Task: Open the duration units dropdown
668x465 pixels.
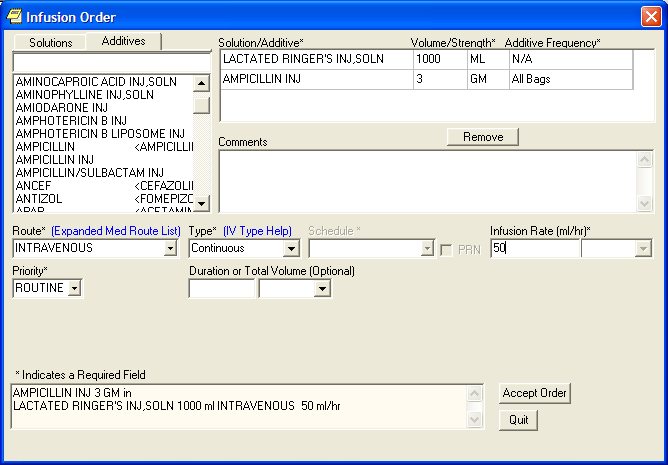Action: 322,289
